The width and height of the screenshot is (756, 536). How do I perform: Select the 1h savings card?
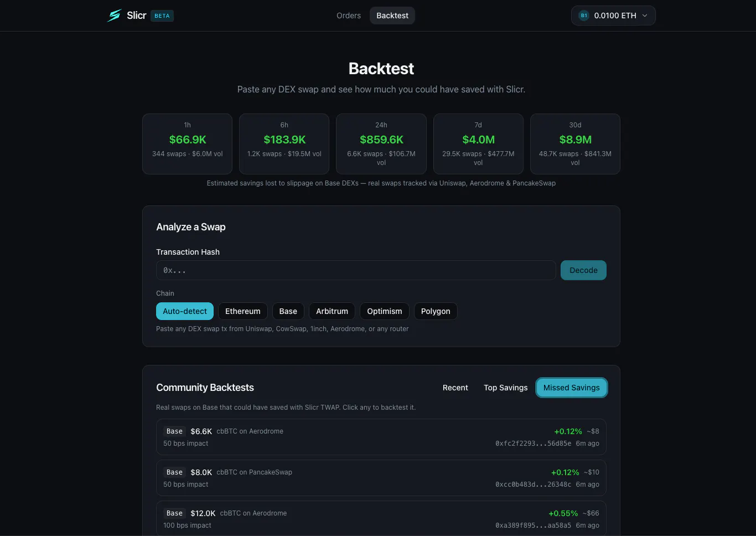coord(188,144)
